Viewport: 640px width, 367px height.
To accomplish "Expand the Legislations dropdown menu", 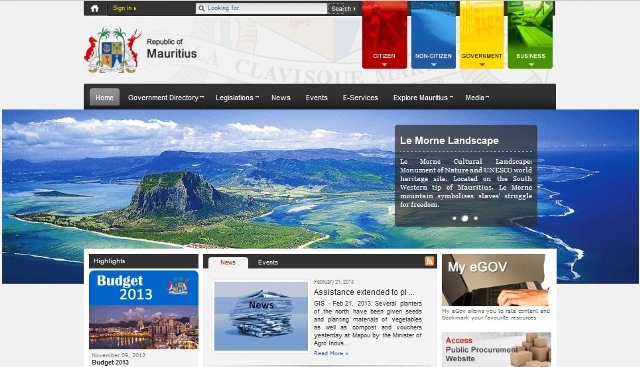I will point(237,98).
